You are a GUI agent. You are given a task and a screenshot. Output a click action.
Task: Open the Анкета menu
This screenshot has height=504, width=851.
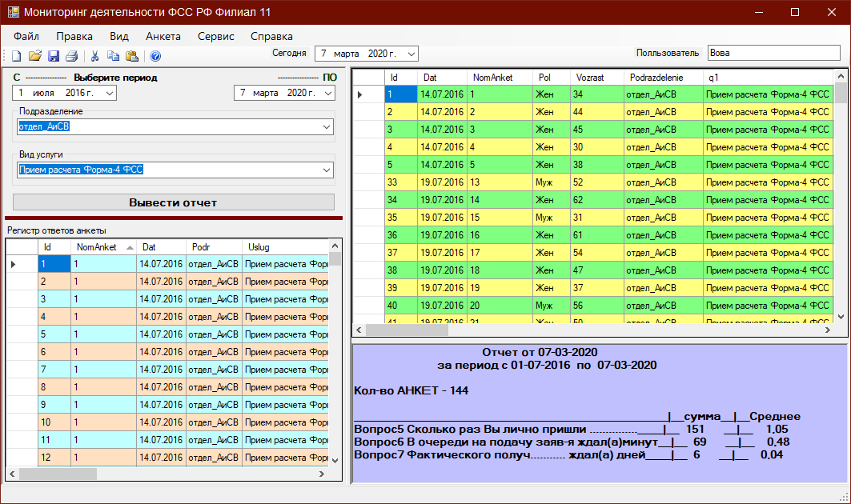click(163, 36)
